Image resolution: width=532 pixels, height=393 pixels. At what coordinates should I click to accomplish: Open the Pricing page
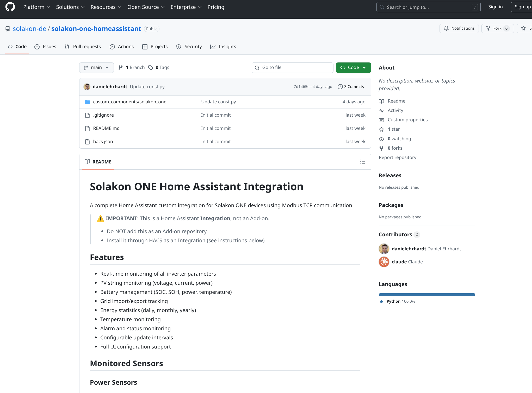216,7
